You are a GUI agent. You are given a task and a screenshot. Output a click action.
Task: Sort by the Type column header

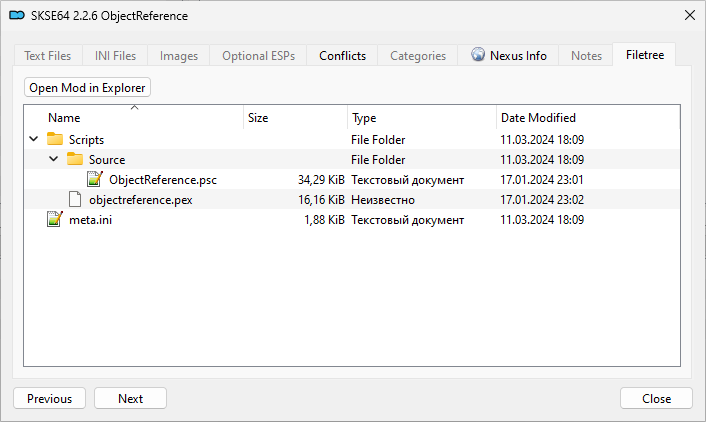pyautogui.click(x=422, y=118)
